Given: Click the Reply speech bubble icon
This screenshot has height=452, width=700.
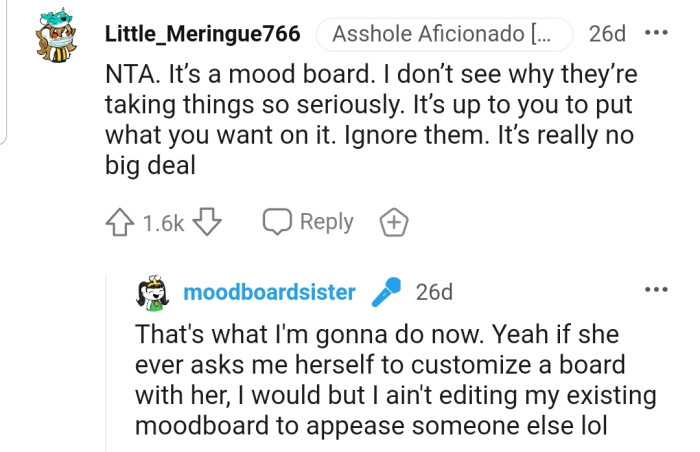Looking at the screenshot, I should tap(277, 222).
